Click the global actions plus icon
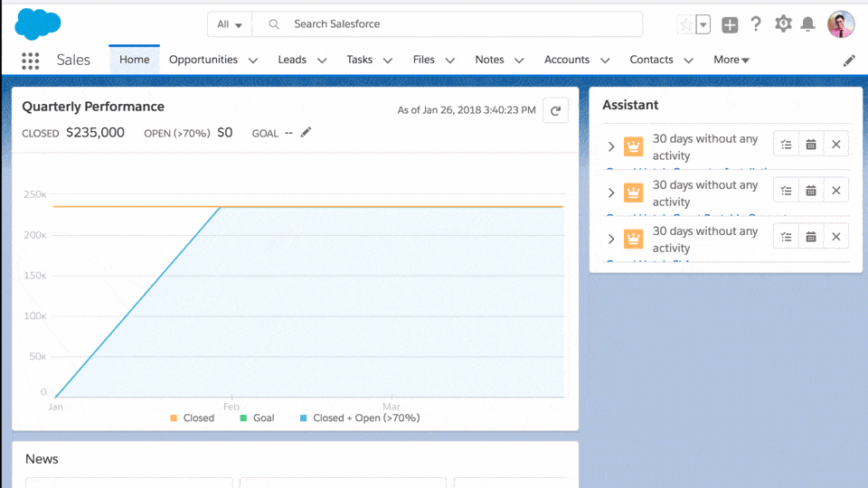This screenshot has width=868, height=488. click(x=730, y=25)
